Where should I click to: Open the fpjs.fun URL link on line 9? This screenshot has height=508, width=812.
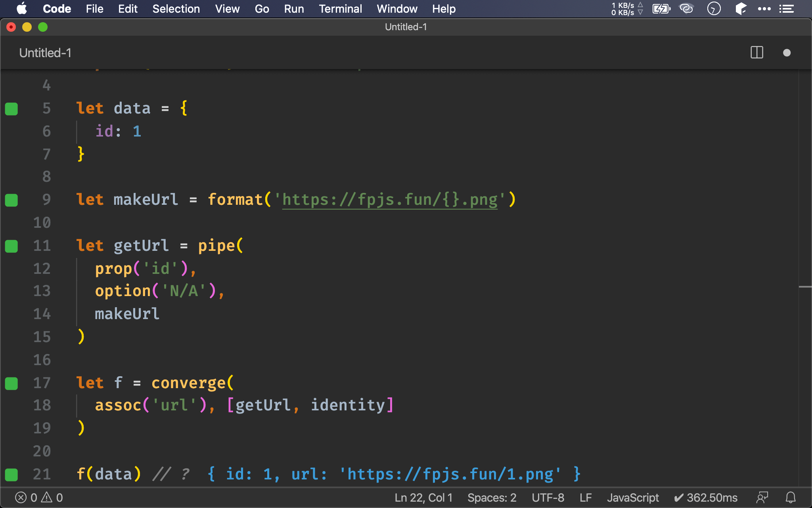pos(390,200)
